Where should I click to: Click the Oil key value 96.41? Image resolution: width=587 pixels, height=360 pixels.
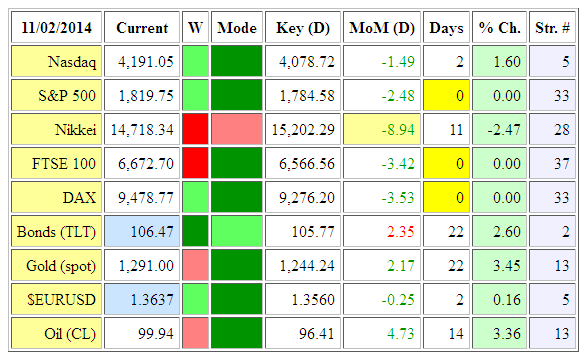(x=303, y=333)
